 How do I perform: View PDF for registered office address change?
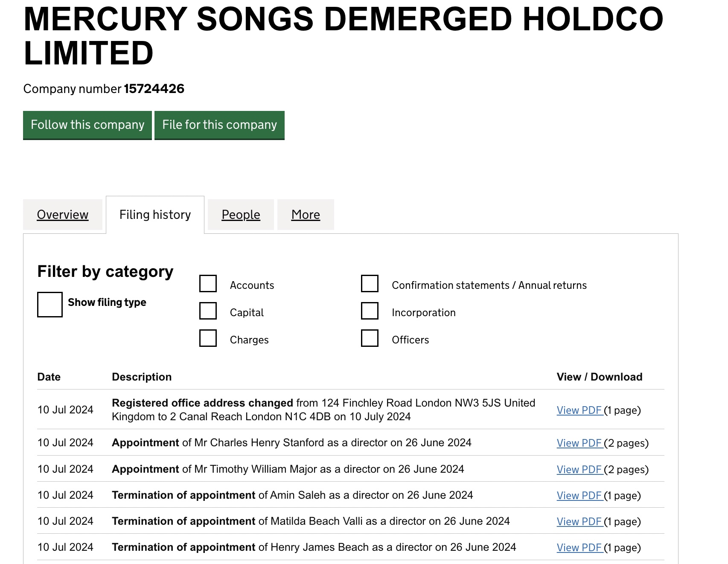pyautogui.click(x=579, y=410)
